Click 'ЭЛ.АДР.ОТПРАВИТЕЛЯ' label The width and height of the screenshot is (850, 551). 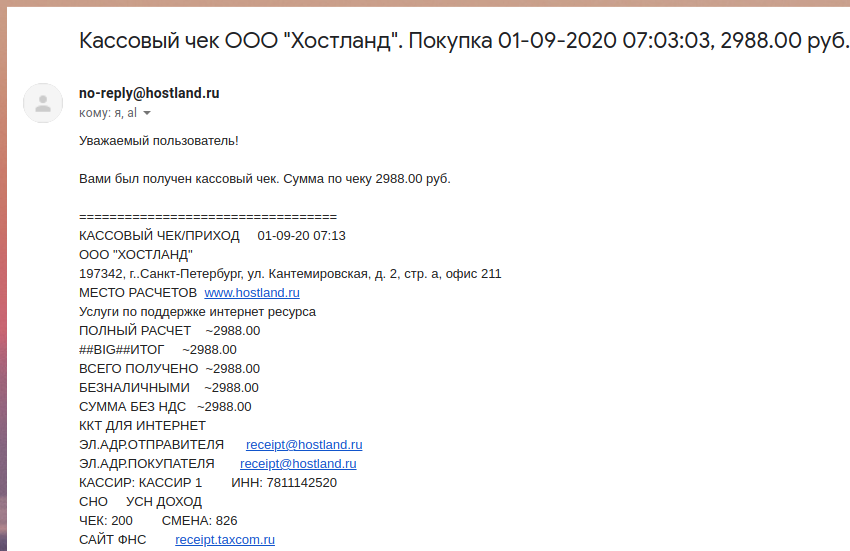pyautogui.click(x=151, y=445)
